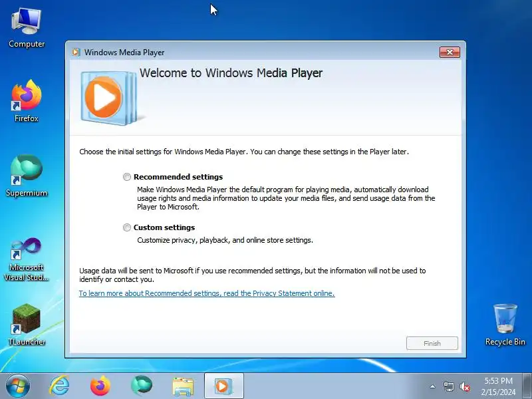532x399 pixels.
Task: Select the Supermium desktop shortcut
Action: pyautogui.click(x=27, y=176)
